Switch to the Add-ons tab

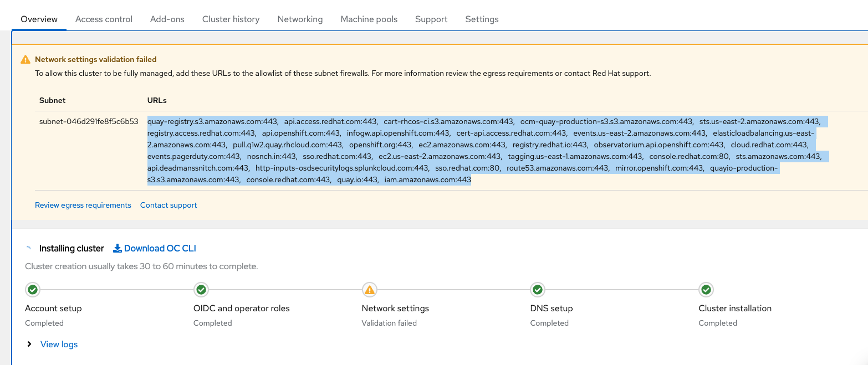[167, 19]
